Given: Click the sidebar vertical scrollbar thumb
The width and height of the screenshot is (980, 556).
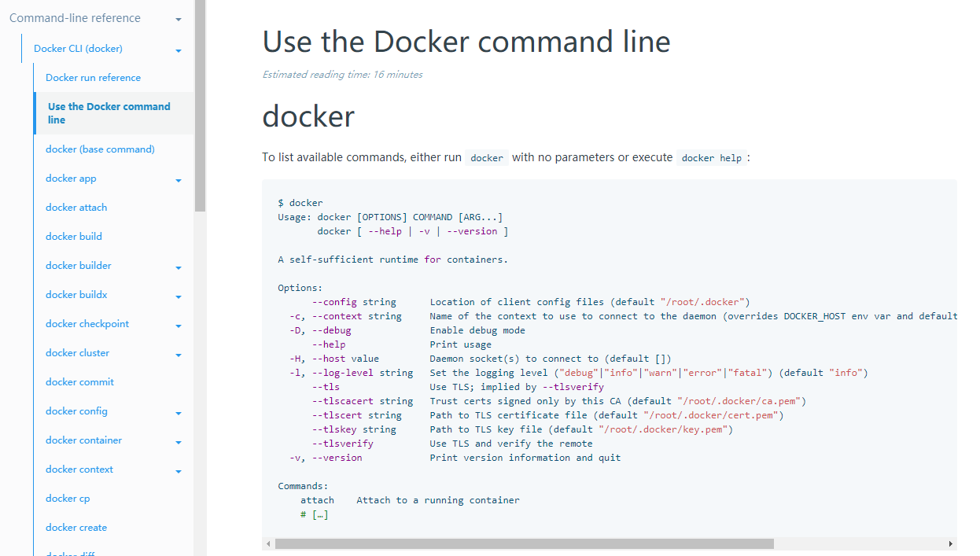Looking at the screenshot, I should [x=201, y=106].
